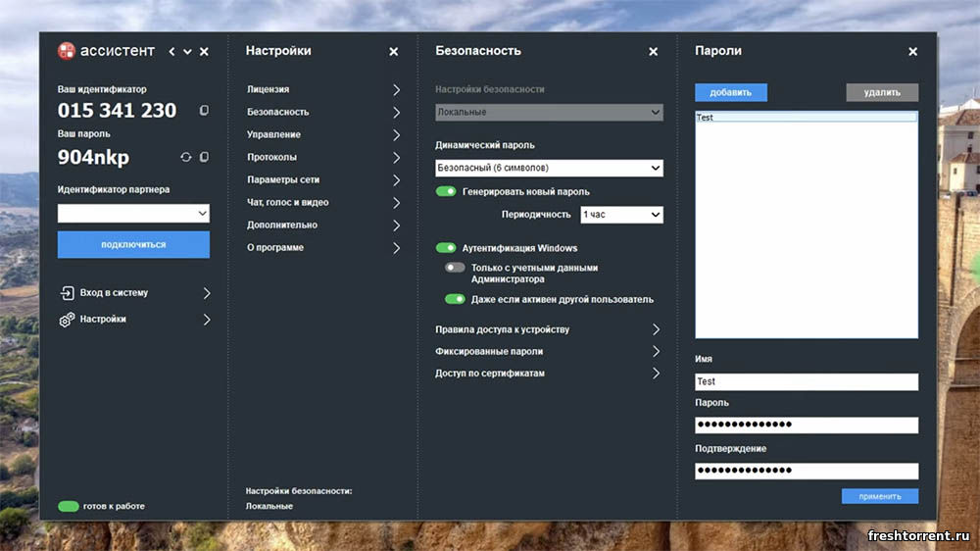Expand Фиксированные пароли section
980x551 pixels.
coord(548,351)
